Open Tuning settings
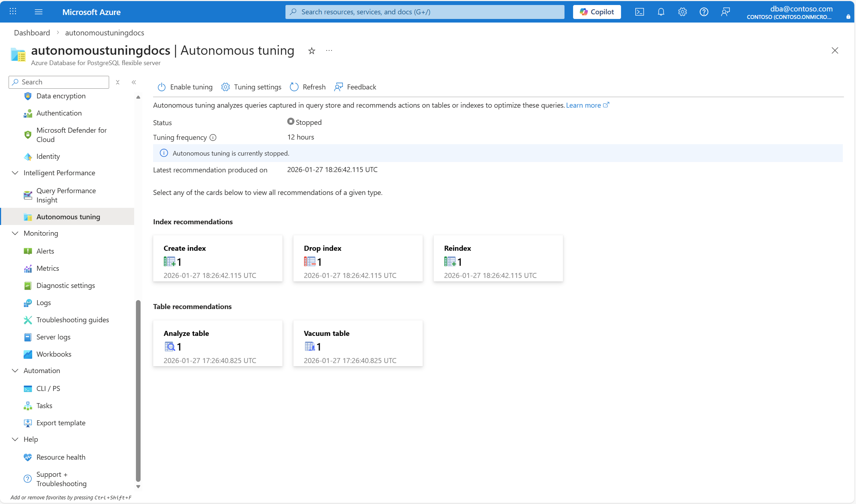Image resolution: width=856 pixels, height=504 pixels. [x=251, y=87]
